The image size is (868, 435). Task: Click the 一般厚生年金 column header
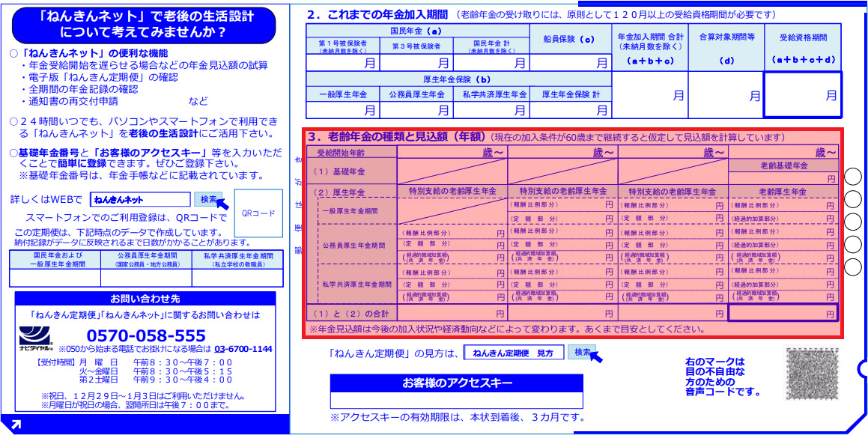click(342, 94)
